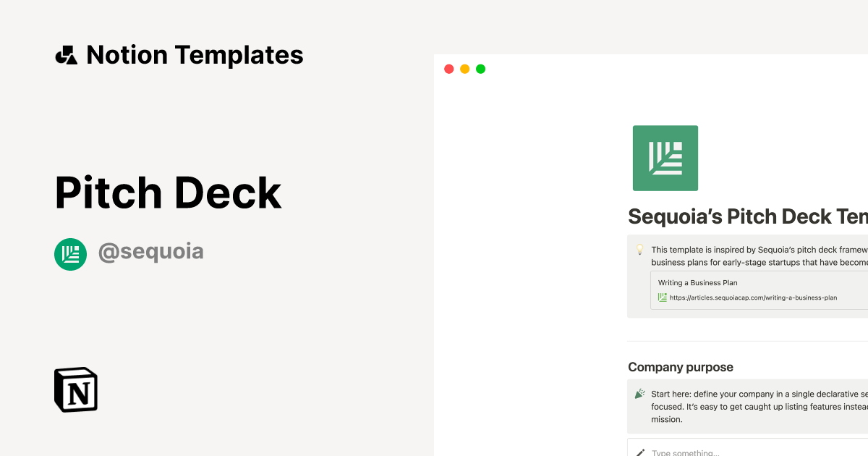Click the Sequoia avatar icon beside @sequoia
Screen dimensions: 868x456
click(x=69, y=254)
